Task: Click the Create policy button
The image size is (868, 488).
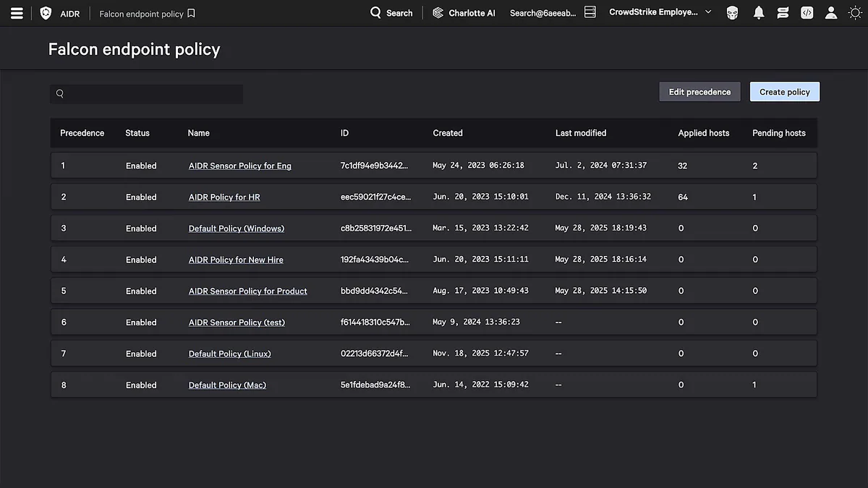Action: (x=784, y=91)
